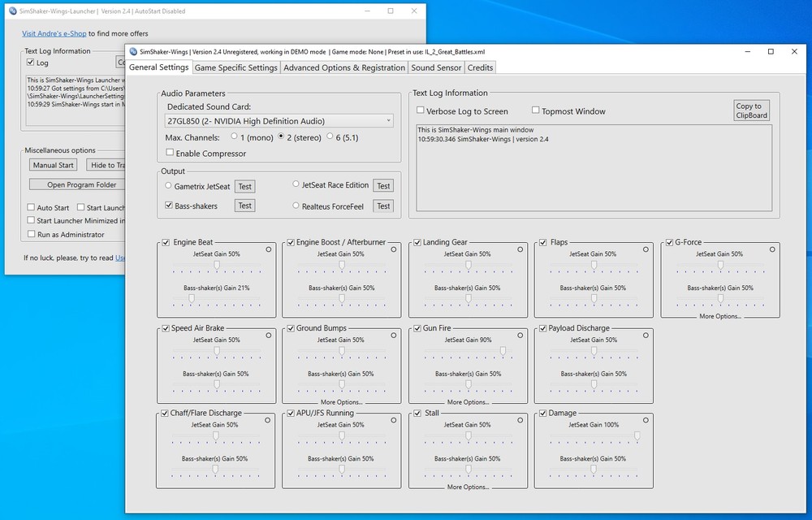Select Realteus ForceFeel output

[294, 206]
